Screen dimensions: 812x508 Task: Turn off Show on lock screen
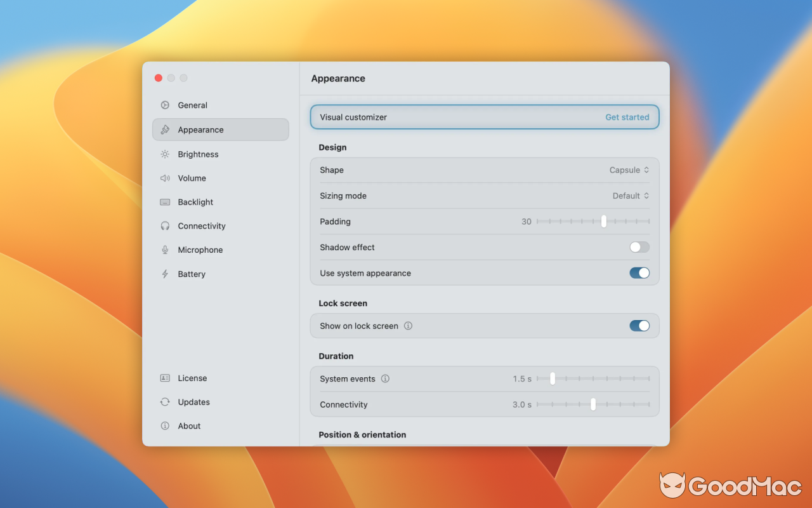coord(639,326)
